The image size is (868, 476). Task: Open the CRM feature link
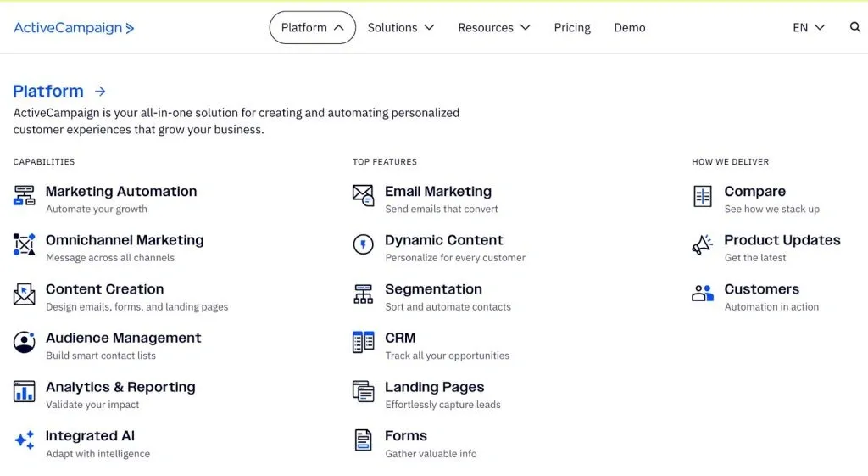400,338
